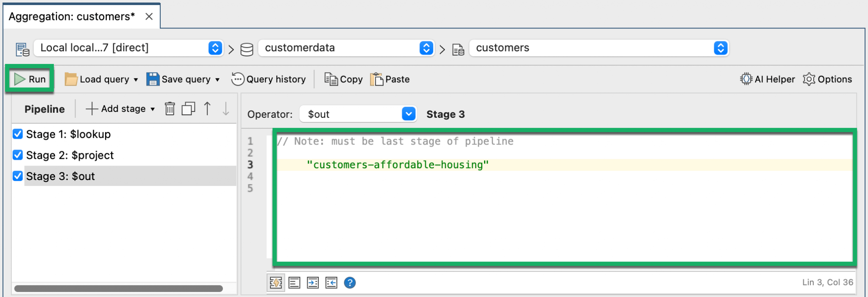
Task: Move stage down with down arrow
Action: (226, 109)
